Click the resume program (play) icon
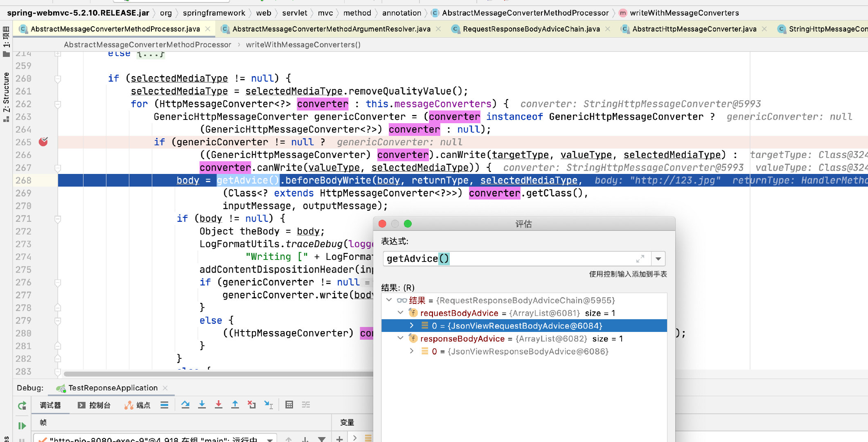868x442 pixels. 23,423
